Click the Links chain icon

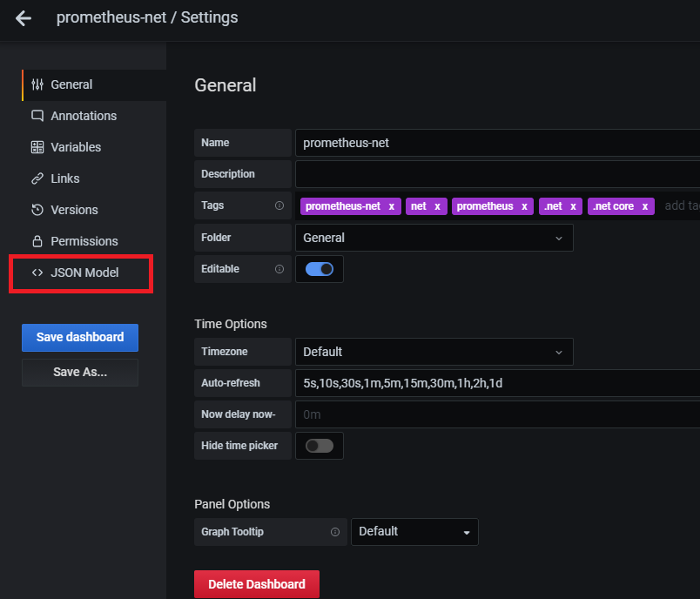[x=37, y=178]
